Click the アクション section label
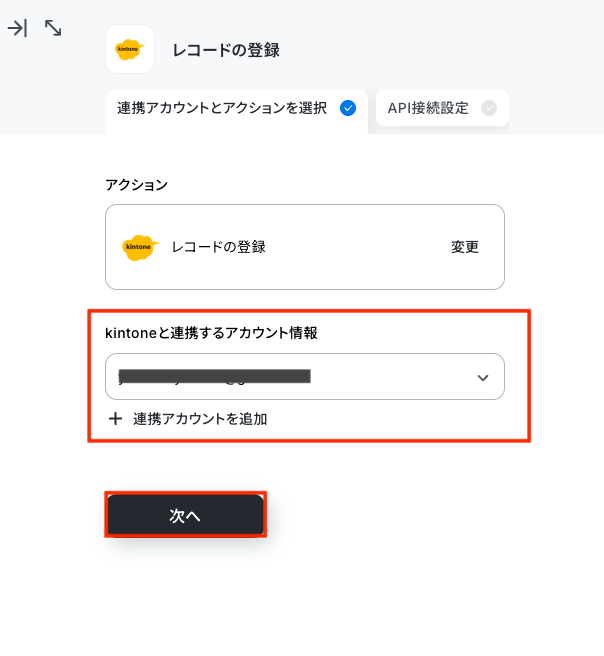Image resolution: width=604 pixels, height=656 pixels. [x=136, y=184]
